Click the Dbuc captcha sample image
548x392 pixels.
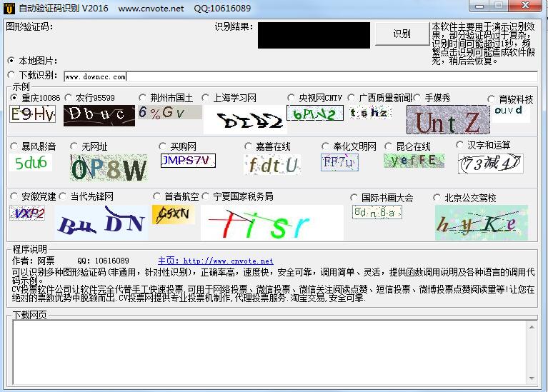(x=99, y=115)
